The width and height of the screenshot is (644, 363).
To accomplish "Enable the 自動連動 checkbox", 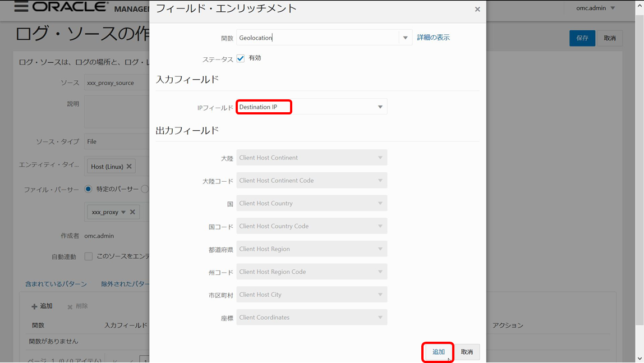I will coord(88,256).
